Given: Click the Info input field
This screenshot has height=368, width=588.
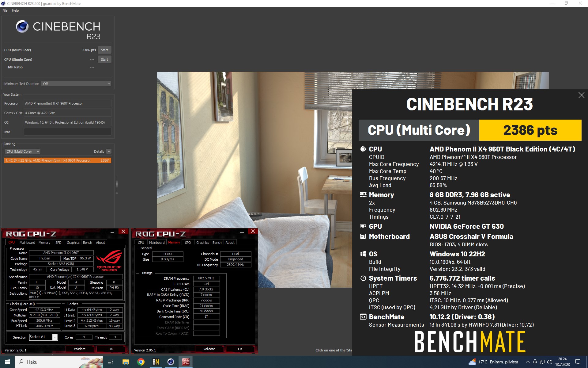Looking at the screenshot, I should [68, 132].
